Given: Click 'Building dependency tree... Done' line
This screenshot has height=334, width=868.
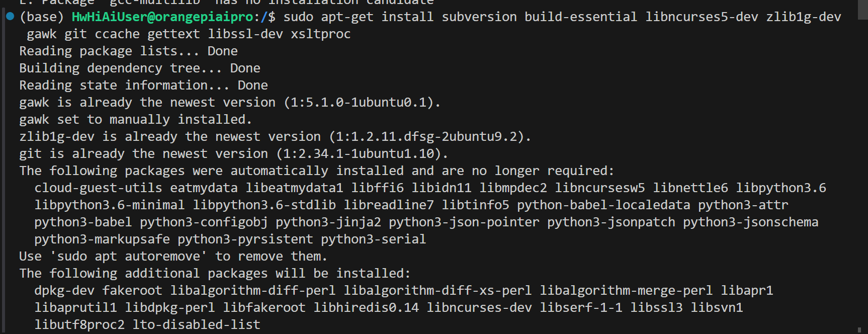Looking at the screenshot, I should pos(140,68).
